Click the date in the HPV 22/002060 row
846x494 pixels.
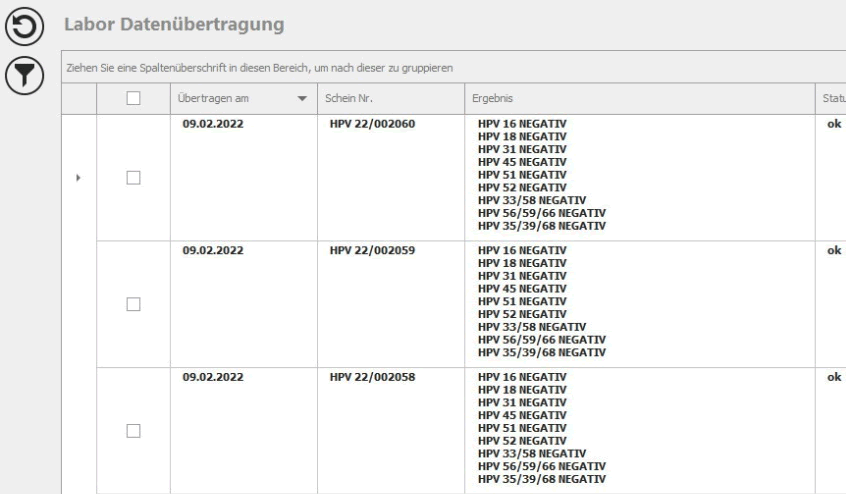206,125
